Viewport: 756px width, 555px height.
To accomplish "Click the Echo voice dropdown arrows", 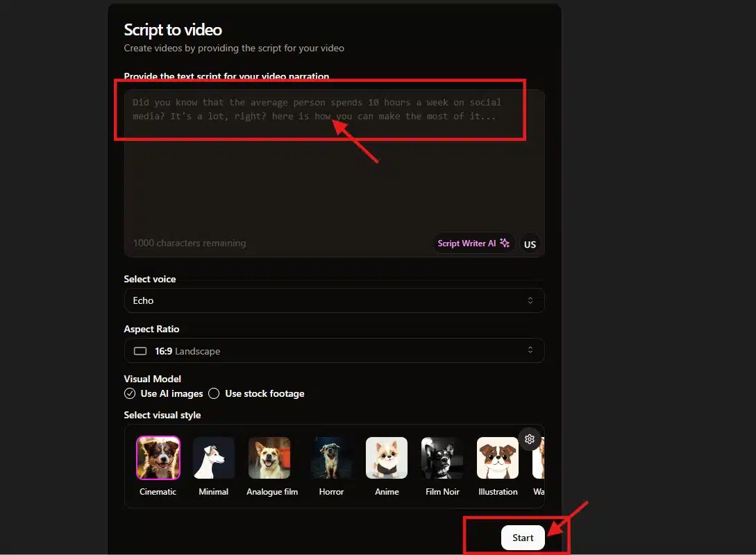I will click(x=530, y=300).
